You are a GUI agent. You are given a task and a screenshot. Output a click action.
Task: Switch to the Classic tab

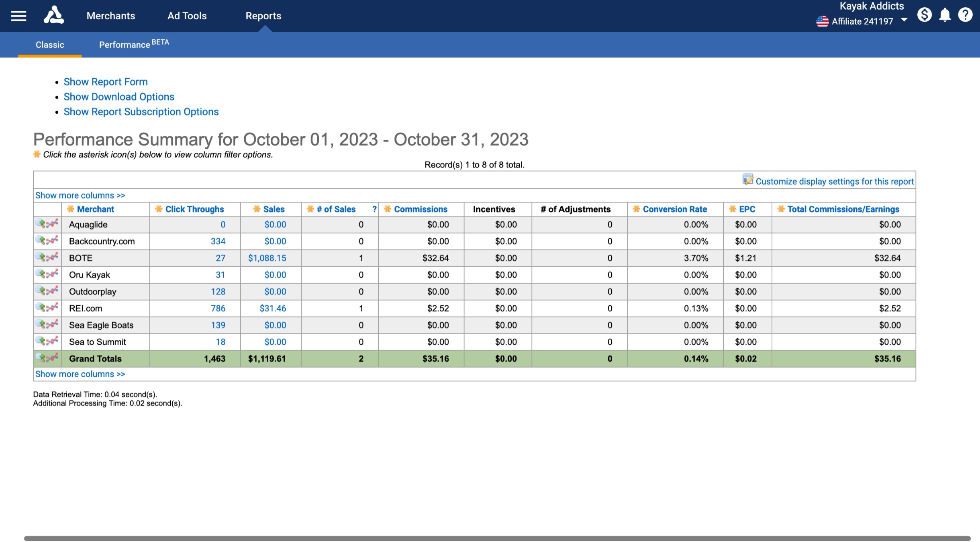pyautogui.click(x=50, y=45)
